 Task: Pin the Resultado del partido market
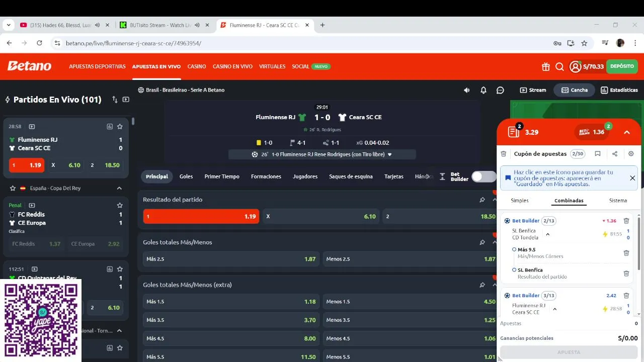(x=482, y=200)
